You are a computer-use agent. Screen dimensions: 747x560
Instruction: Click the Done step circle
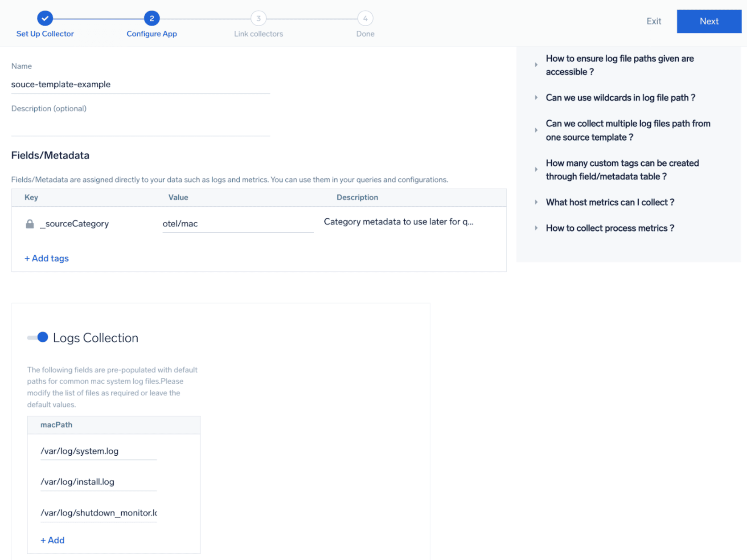[x=365, y=18]
